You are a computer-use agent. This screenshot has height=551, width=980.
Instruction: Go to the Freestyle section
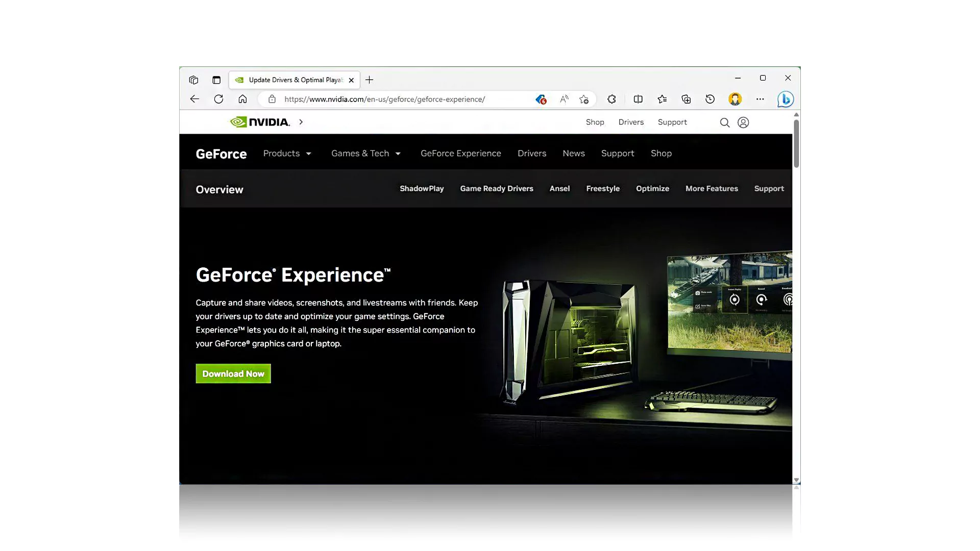pos(603,189)
